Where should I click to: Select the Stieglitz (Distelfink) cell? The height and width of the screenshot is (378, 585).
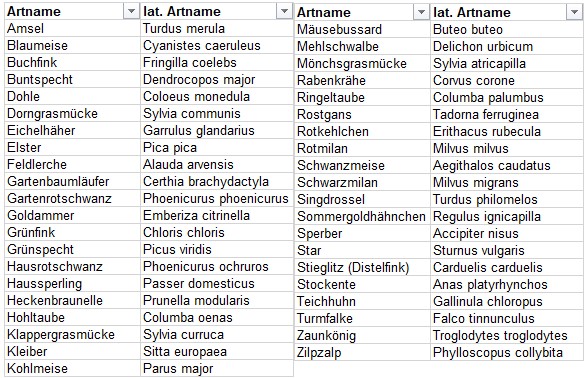362,267
